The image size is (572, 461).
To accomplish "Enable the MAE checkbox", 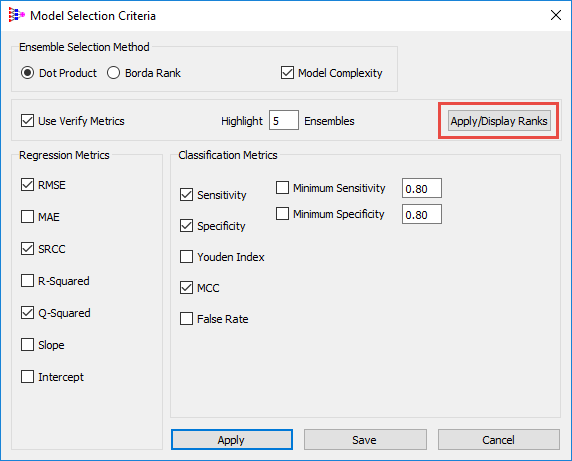I will [x=27, y=217].
